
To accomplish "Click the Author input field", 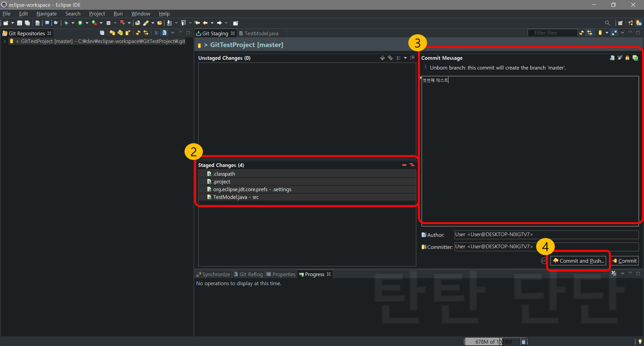I will pyautogui.click(x=546, y=234).
